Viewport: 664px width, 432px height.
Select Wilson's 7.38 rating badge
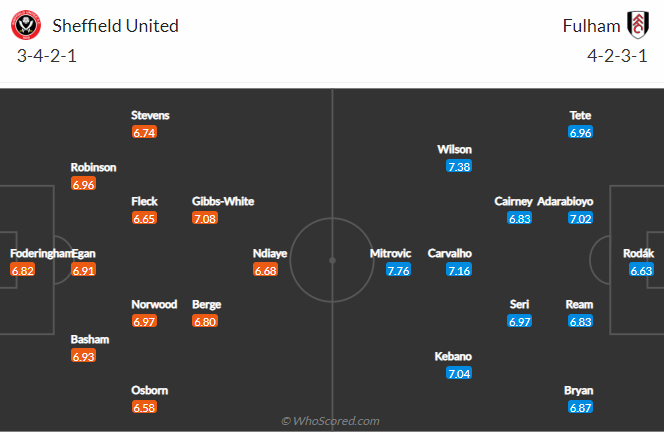pyautogui.click(x=459, y=166)
